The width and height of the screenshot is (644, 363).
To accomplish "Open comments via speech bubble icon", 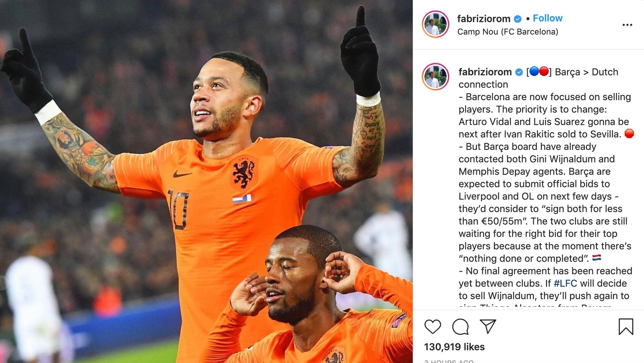I will click(460, 327).
